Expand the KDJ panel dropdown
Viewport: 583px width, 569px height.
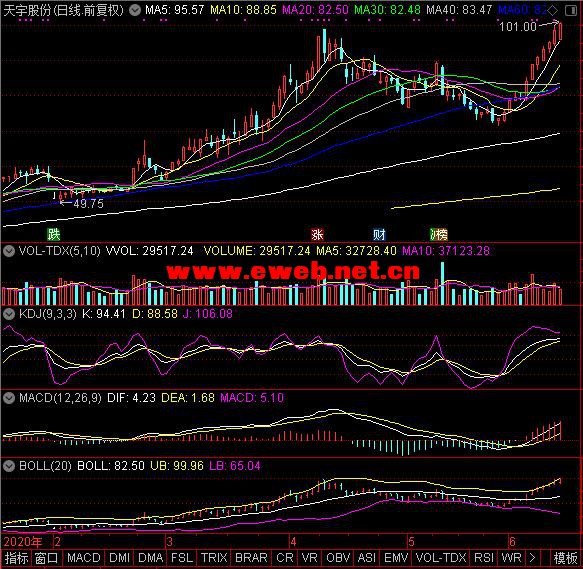(x=9, y=314)
